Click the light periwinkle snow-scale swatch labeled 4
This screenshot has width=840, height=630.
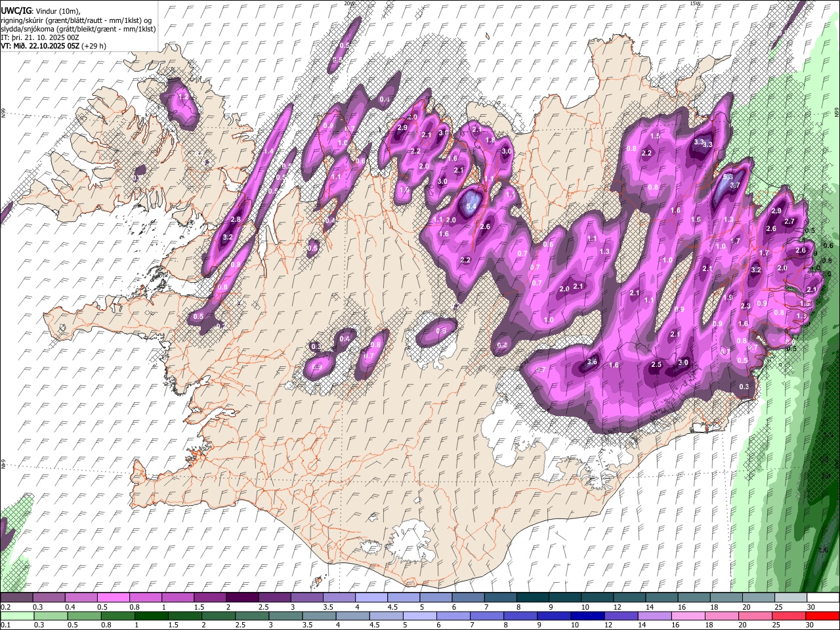(x=371, y=597)
